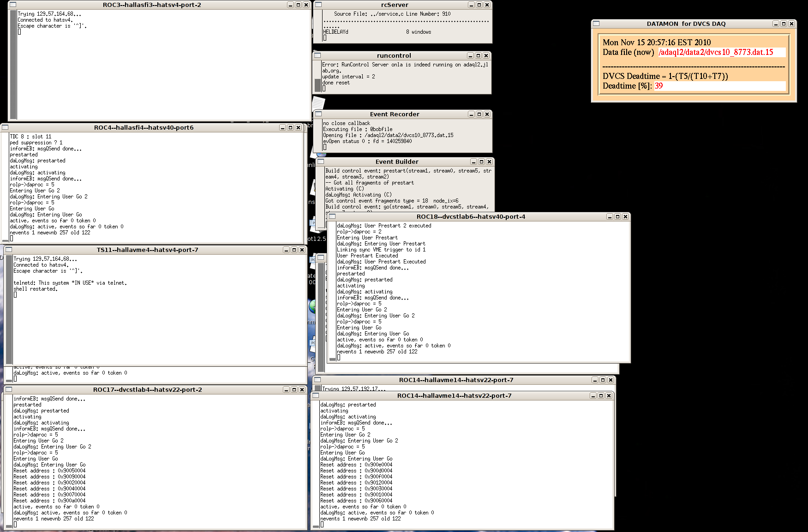Open window menu icon of Event Builder
Screen dimensions: 808x532
click(321, 161)
